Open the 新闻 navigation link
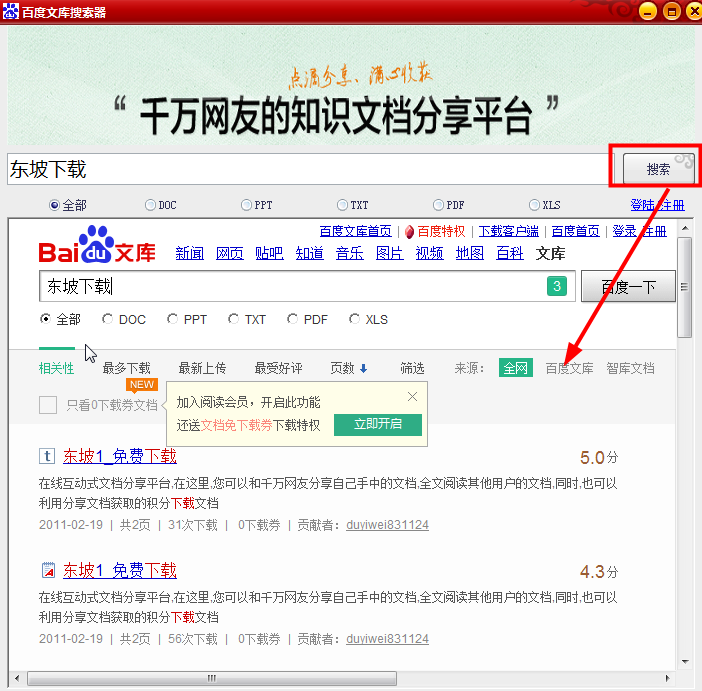Viewport: 702px width, 691px height. tap(189, 253)
